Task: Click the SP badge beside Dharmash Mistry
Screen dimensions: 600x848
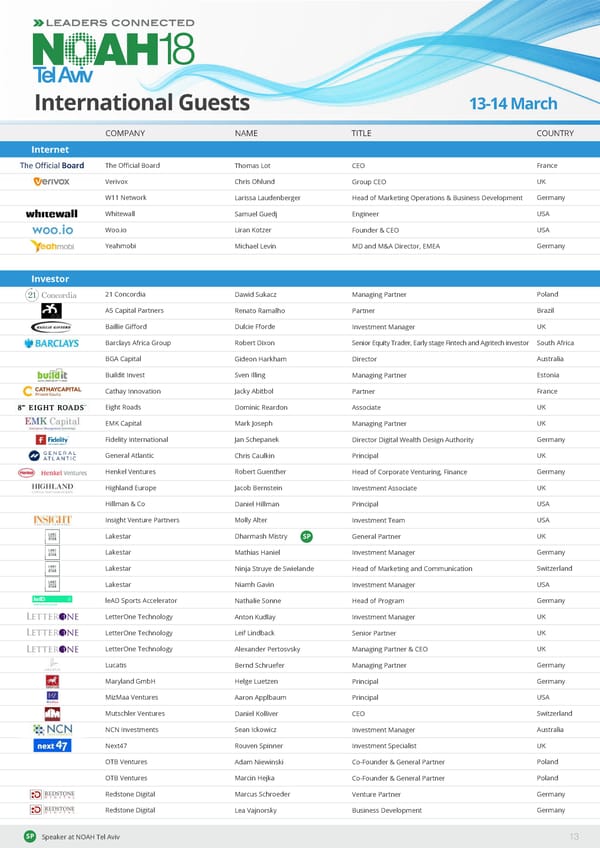Action: tap(307, 537)
